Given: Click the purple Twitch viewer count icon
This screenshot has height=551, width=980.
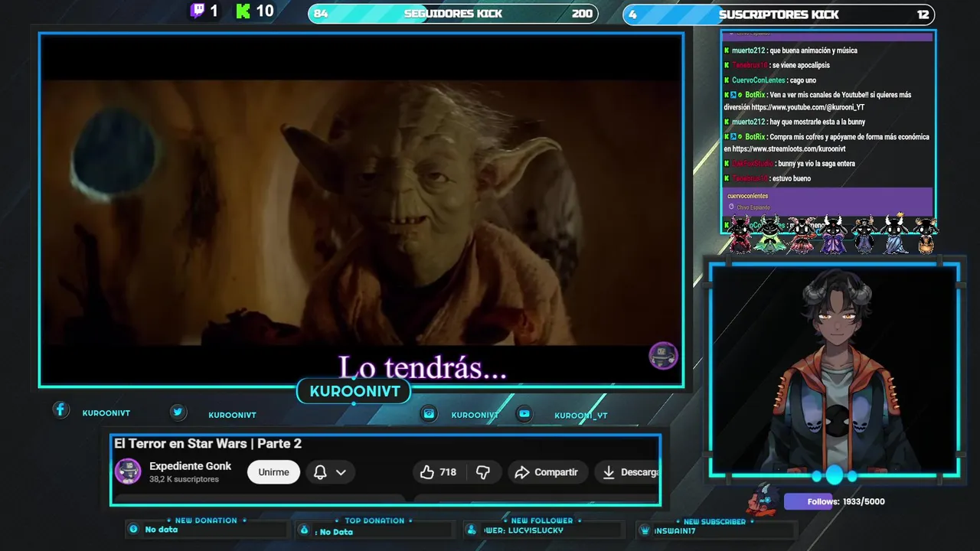Looking at the screenshot, I should [x=198, y=11].
